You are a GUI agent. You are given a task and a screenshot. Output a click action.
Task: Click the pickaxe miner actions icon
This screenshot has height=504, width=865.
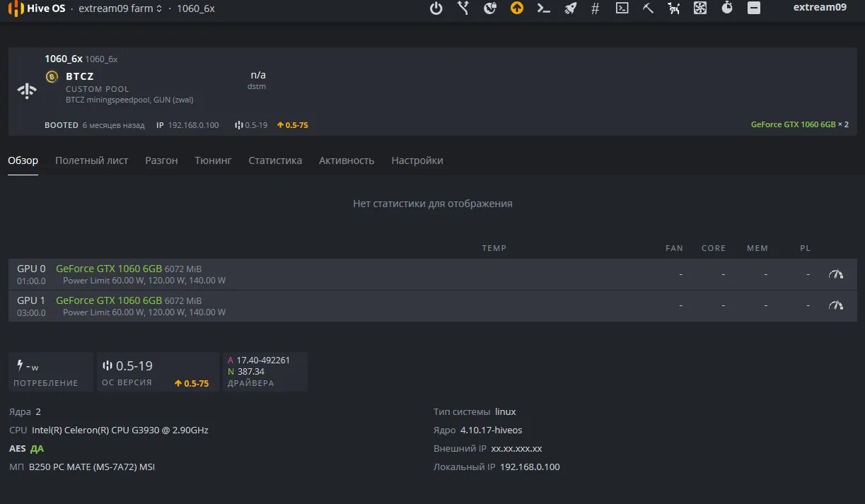[648, 8]
